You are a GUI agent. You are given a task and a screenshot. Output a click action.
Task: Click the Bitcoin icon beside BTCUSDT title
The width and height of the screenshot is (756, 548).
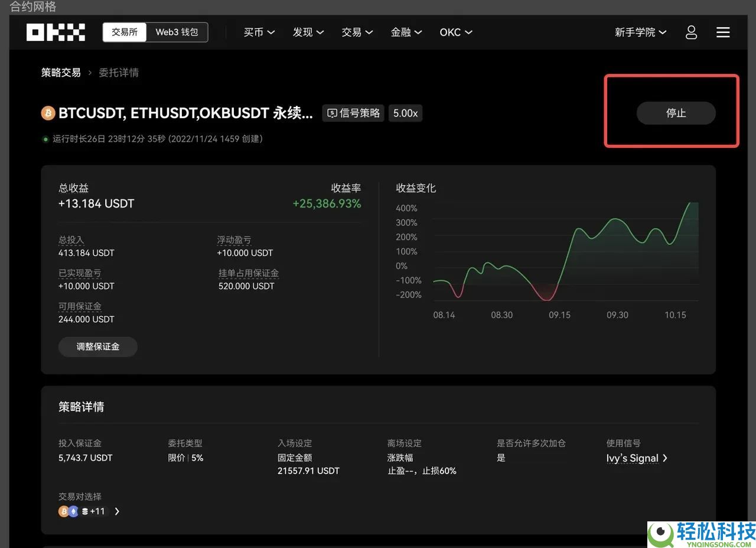point(48,113)
